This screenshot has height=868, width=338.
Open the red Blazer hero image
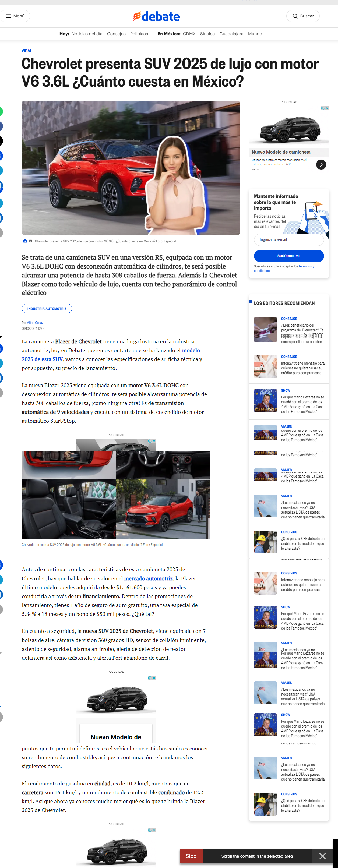131,168
